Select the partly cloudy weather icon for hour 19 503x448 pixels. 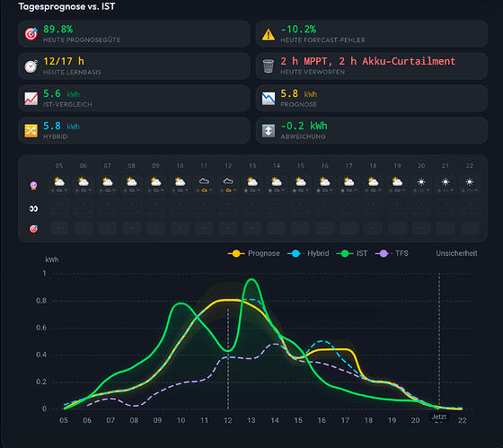(397, 182)
